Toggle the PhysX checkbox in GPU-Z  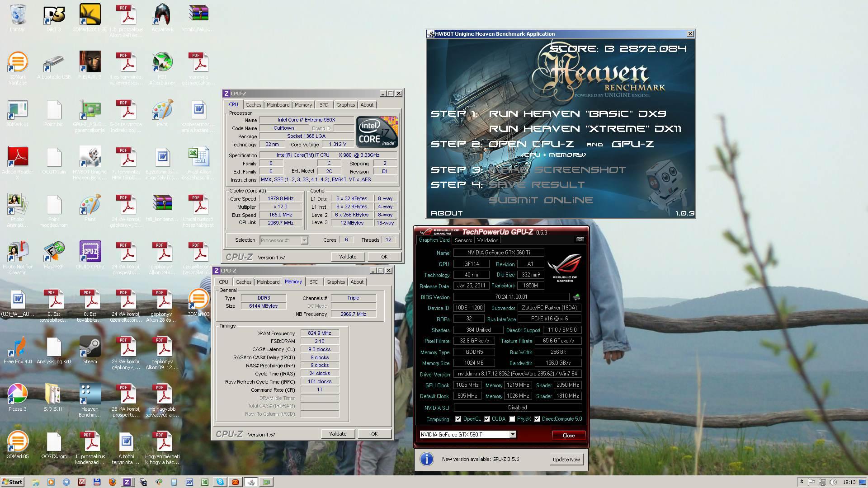512,419
